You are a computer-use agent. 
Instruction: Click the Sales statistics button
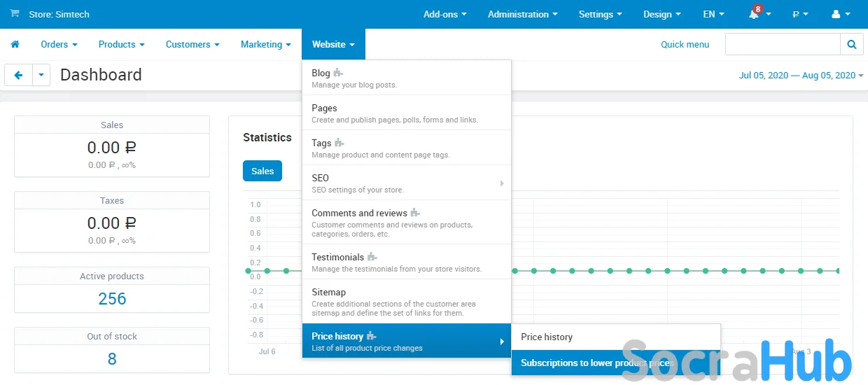point(262,171)
